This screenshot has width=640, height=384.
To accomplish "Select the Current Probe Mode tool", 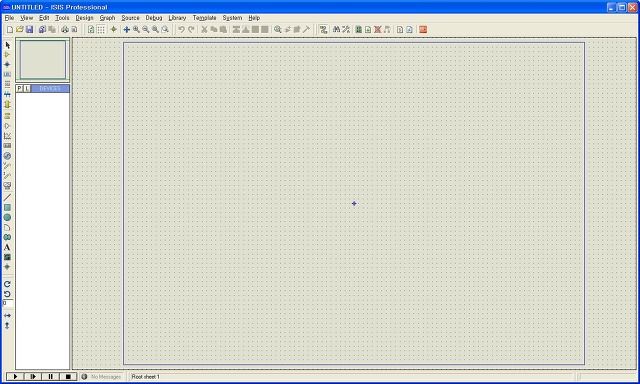I will [7, 175].
